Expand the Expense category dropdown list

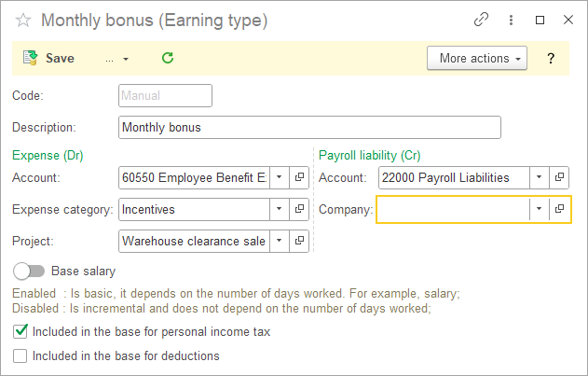[x=280, y=209]
